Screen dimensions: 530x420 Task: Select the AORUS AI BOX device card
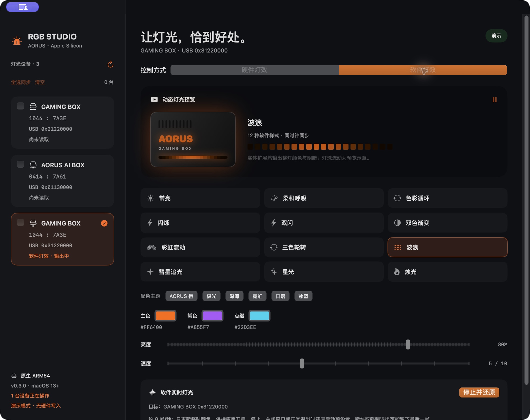coord(62,181)
